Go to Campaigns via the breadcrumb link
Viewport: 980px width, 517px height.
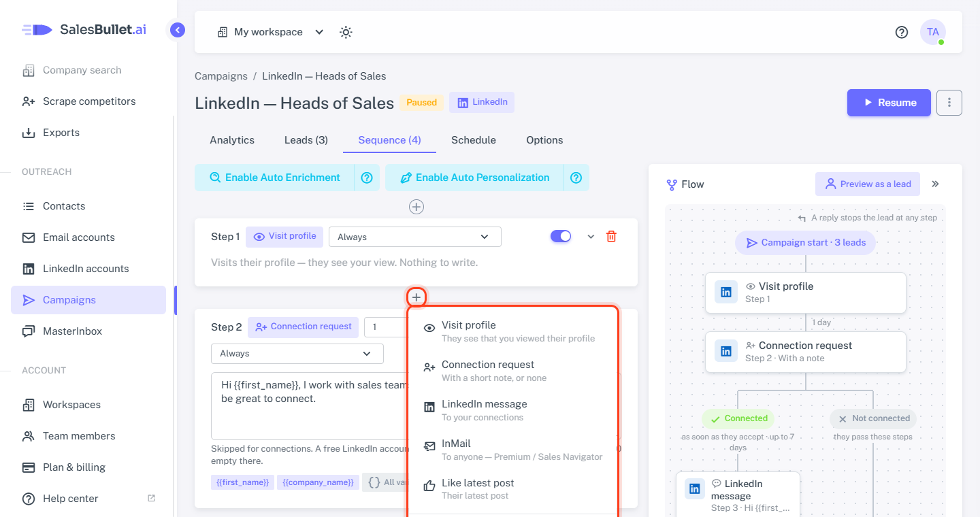pyautogui.click(x=221, y=76)
